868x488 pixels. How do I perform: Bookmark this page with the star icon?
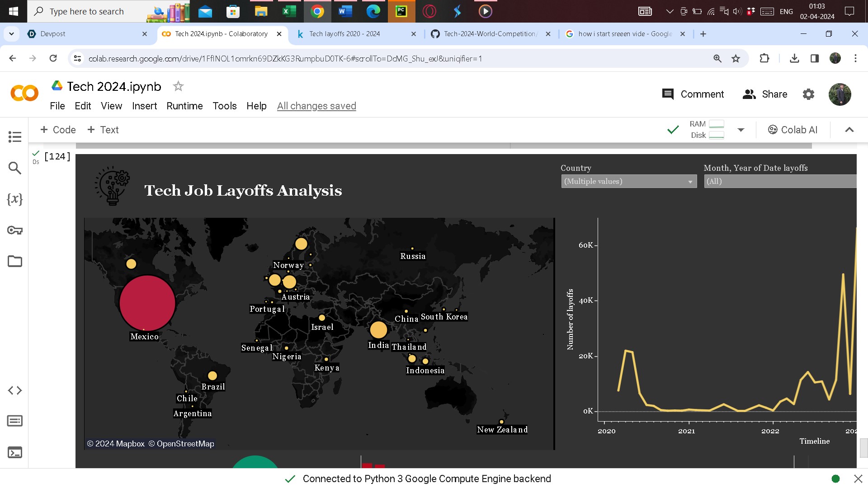tap(736, 58)
